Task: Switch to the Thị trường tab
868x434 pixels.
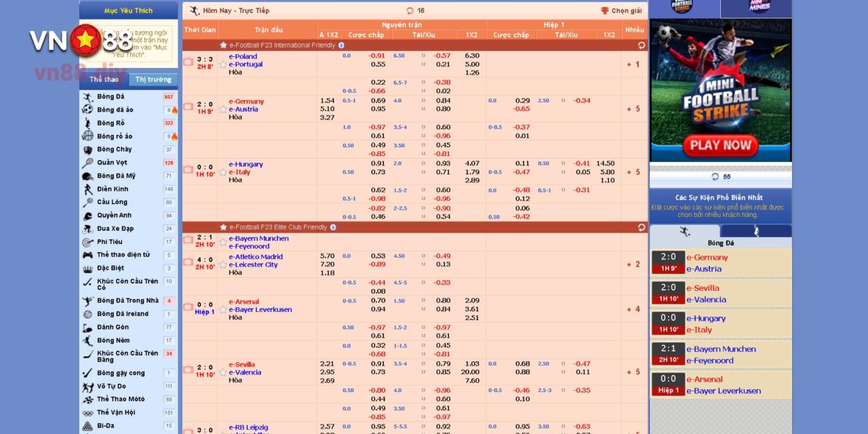Action: tap(153, 79)
